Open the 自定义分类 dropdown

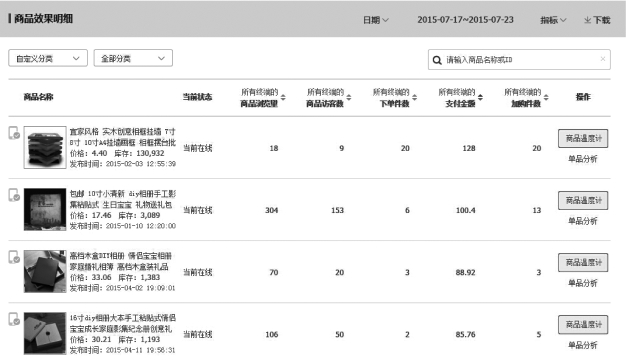pyautogui.click(x=48, y=58)
